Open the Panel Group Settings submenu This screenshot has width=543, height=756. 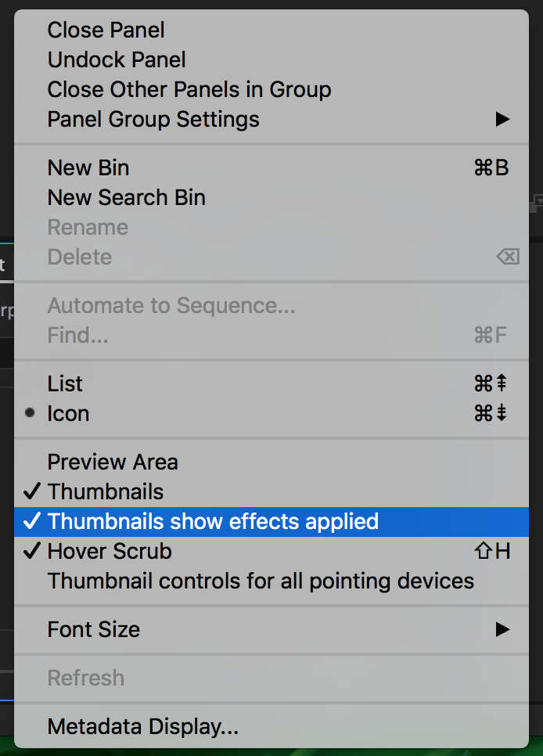[153, 119]
